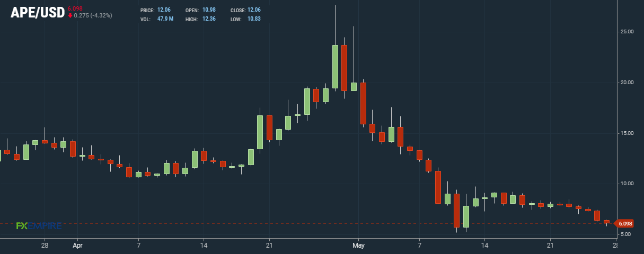Click the APE/USD symbol title
This screenshot has height=254, width=644.
(x=37, y=13)
